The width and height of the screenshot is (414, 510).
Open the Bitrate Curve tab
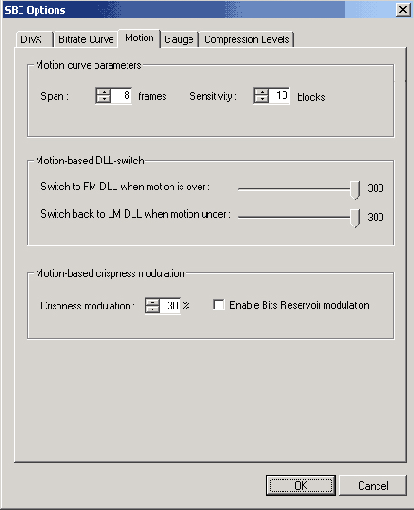[86, 39]
